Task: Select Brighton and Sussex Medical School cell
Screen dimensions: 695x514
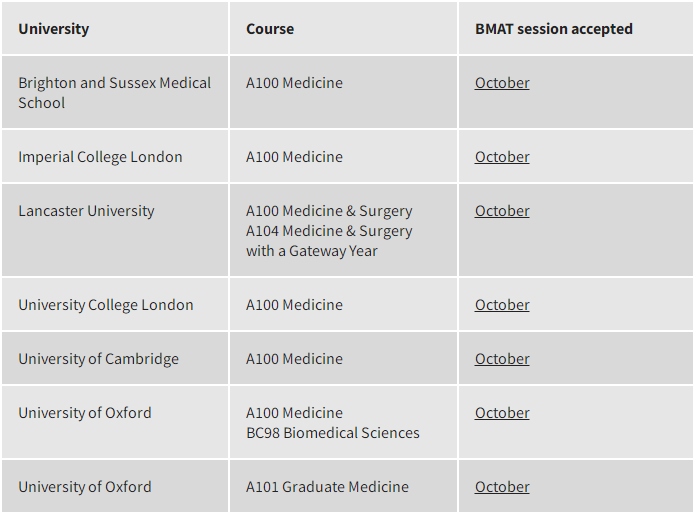Action: (x=114, y=93)
